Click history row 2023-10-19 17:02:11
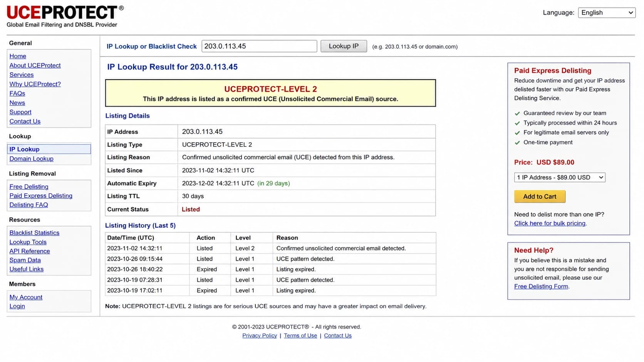The height and width of the screenshot is (362, 644). click(x=270, y=290)
